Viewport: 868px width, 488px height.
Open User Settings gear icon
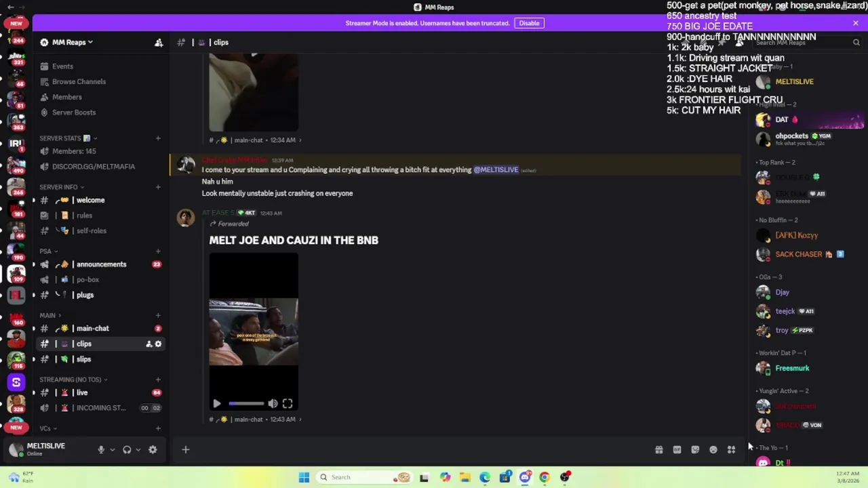pyautogui.click(x=153, y=449)
